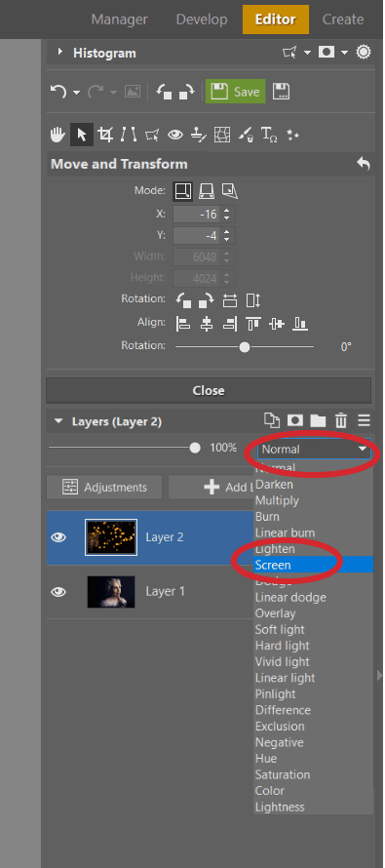Select the Pan hand tool
Viewport: 385px width, 868px height.
coord(58,135)
